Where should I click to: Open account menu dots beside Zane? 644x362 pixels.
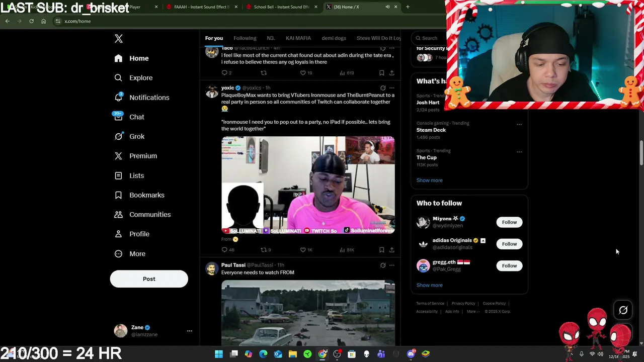[x=190, y=331]
